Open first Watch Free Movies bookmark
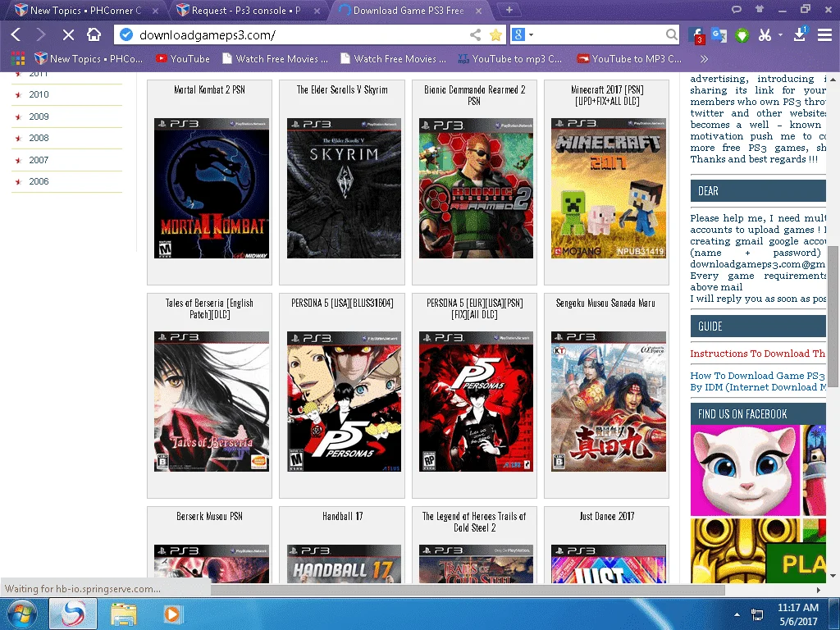Viewport: 840px width, 630px height. pos(275,59)
